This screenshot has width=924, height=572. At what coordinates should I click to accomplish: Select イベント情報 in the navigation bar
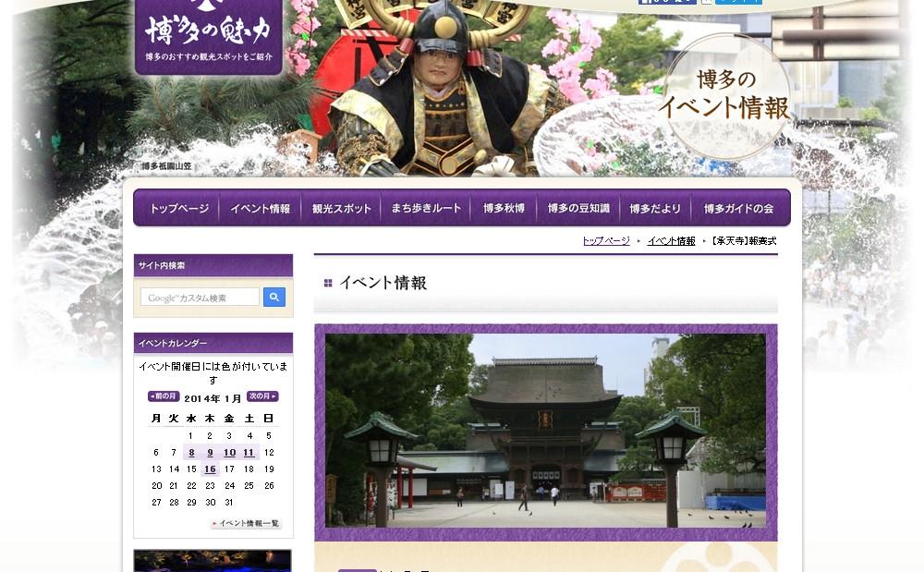[260, 209]
